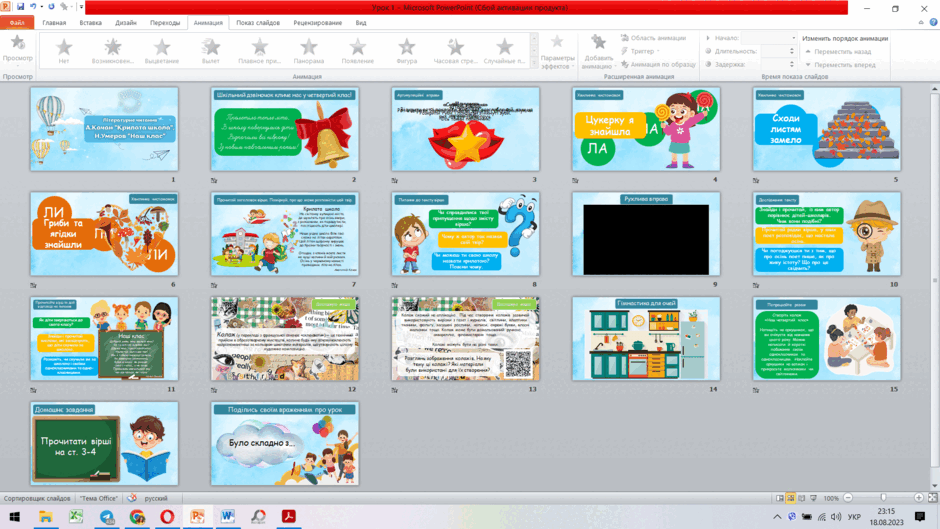Click the Save icon in quick access toolbar
Viewport: 940px width, 529px height.
click(x=20, y=7)
